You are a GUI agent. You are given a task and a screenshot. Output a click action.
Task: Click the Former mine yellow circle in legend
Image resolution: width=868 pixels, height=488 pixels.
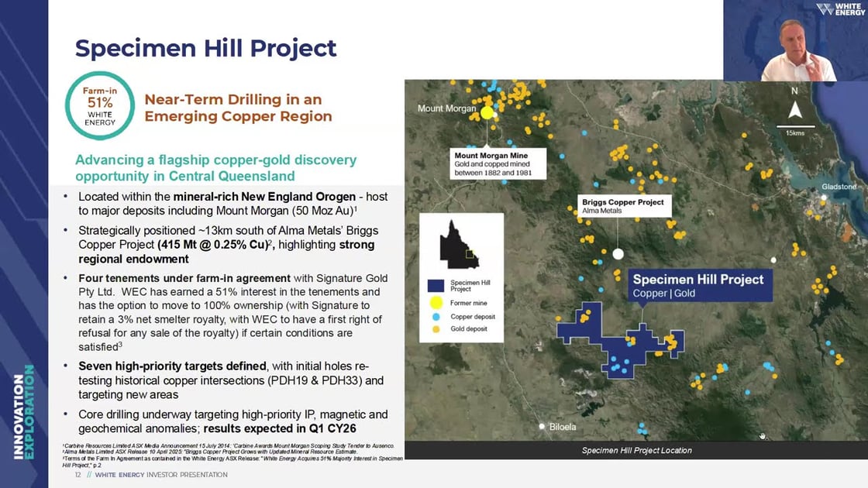(436, 302)
